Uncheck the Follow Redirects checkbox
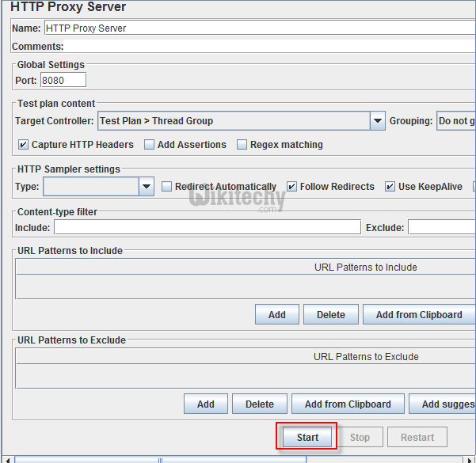This screenshot has height=463, width=476. (291, 187)
